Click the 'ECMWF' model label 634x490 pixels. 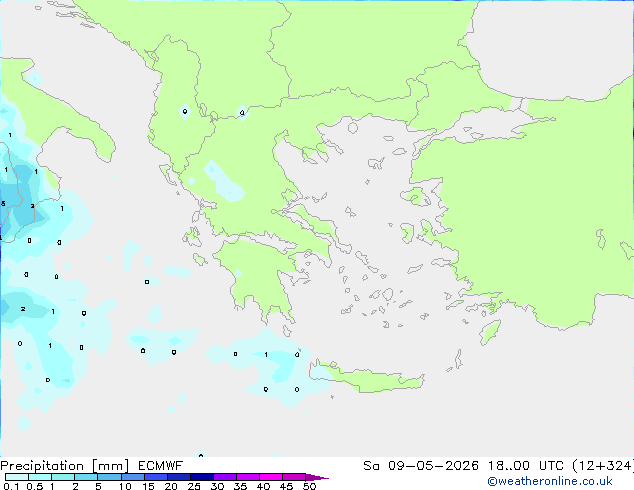point(161,466)
